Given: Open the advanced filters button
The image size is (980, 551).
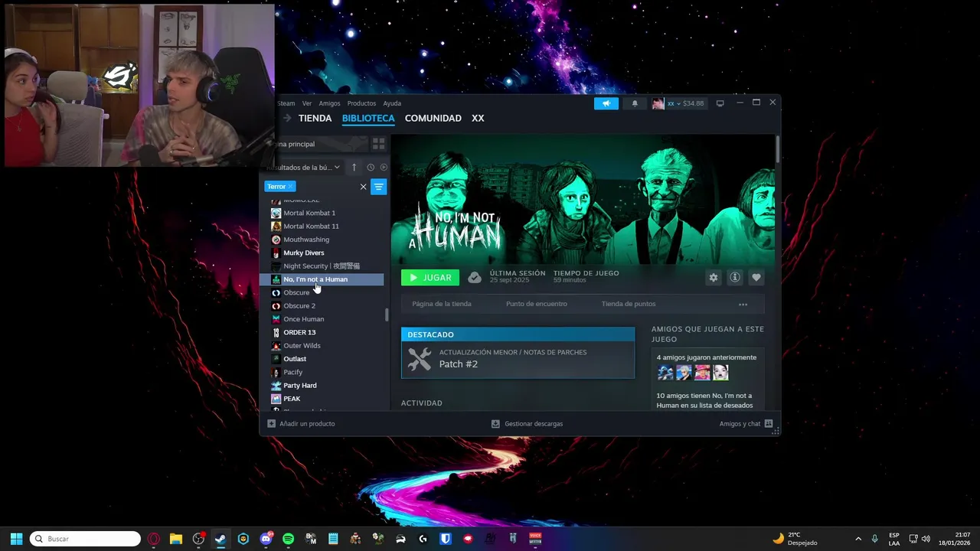Looking at the screenshot, I should tap(378, 187).
